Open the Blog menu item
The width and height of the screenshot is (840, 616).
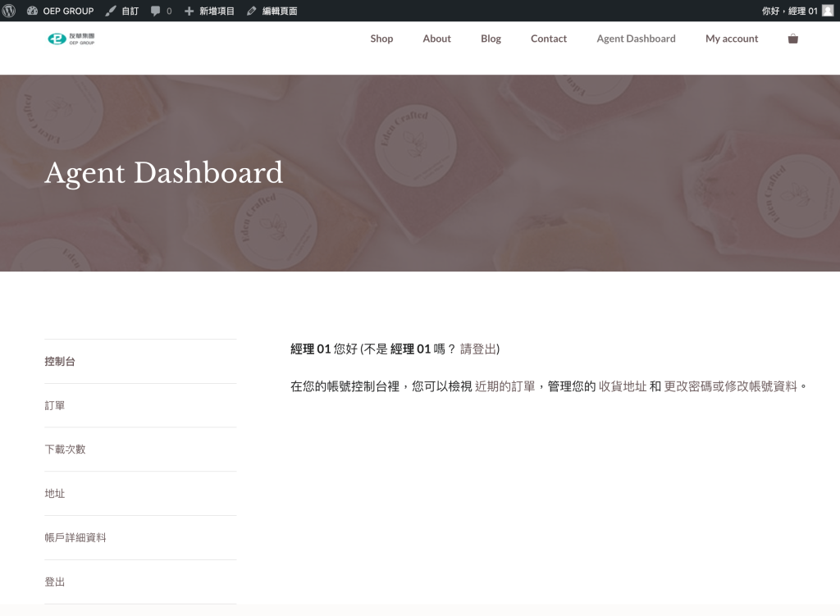[x=491, y=39]
